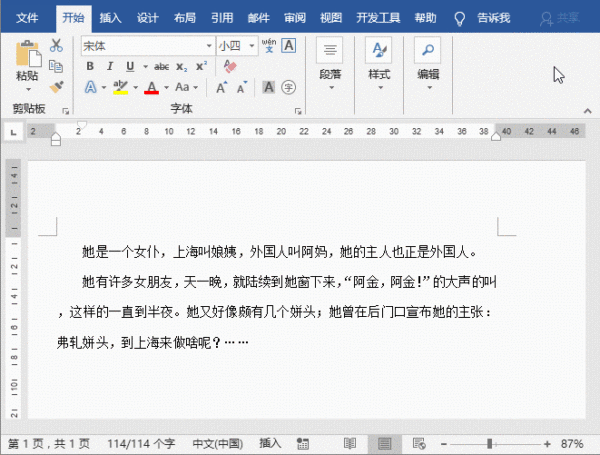
Task: Click the Tell Me lightbulb icon
Action: coord(459,18)
